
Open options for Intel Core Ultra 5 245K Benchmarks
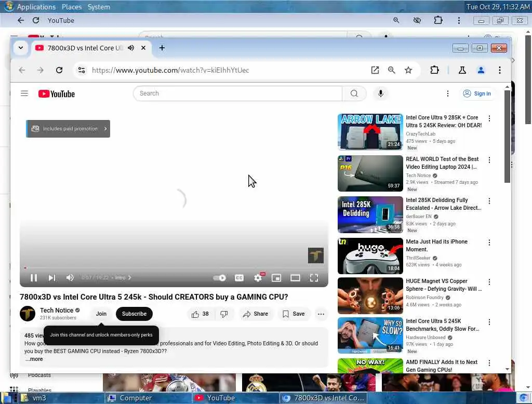[x=489, y=321]
